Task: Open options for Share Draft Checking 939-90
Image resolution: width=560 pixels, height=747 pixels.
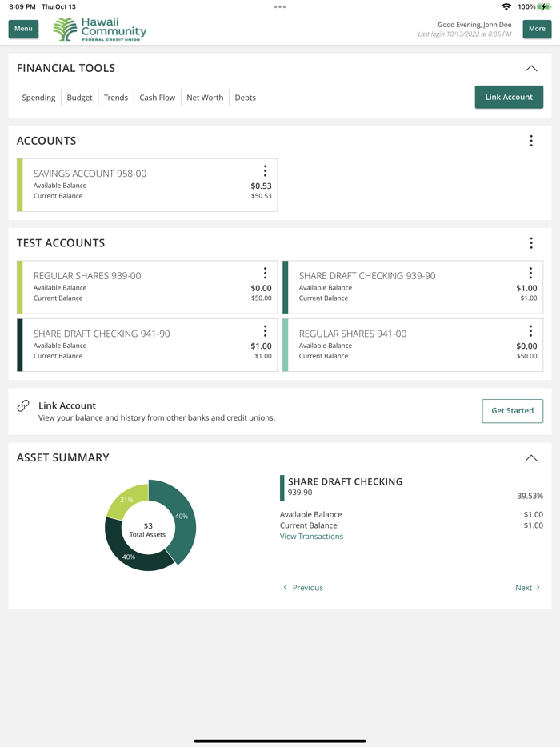Action: click(530, 273)
